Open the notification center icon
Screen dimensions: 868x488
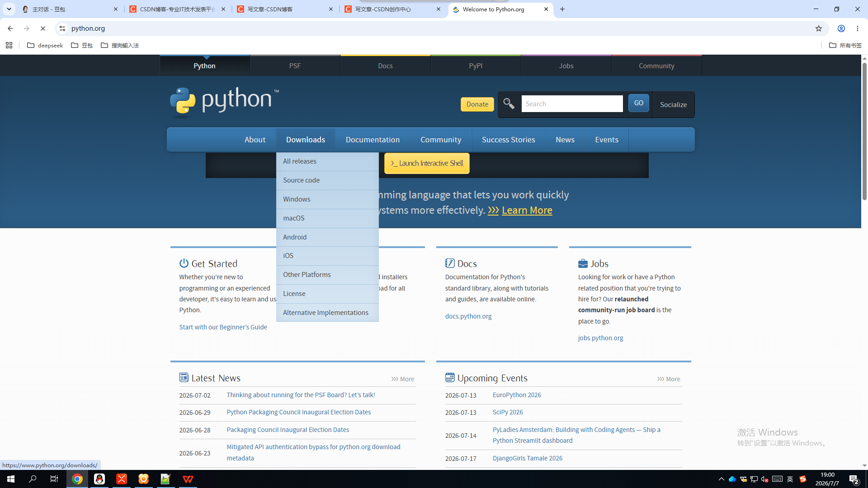(x=854, y=479)
